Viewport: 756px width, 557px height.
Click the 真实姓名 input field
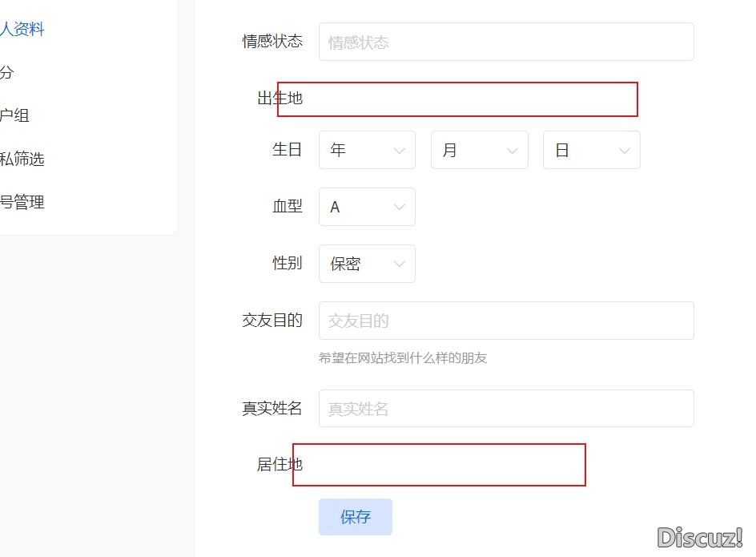pos(505,408)
